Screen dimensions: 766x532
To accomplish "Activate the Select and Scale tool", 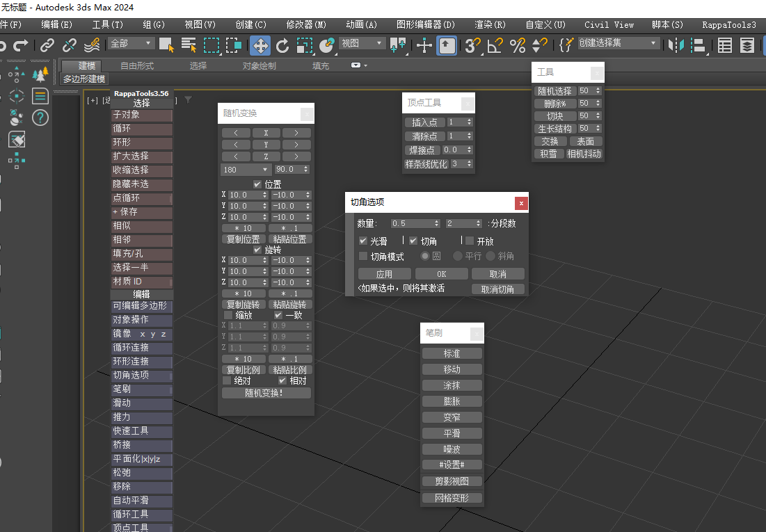I will 304,46.
